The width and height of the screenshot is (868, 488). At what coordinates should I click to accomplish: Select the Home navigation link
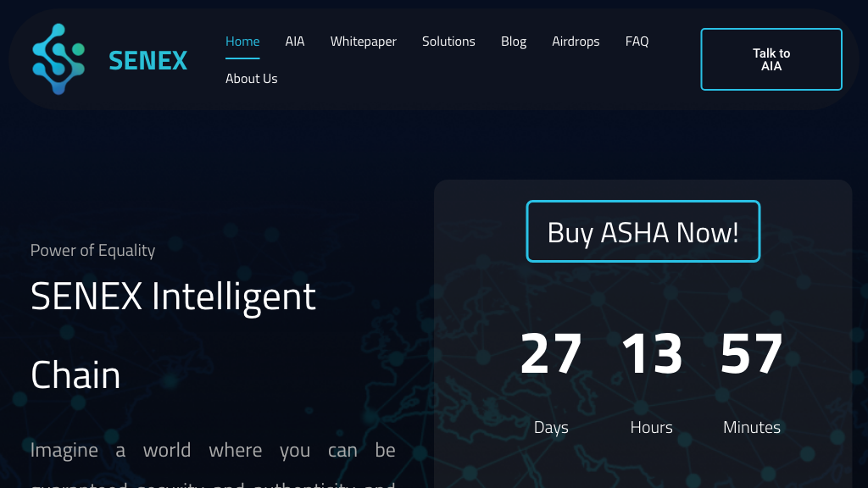click(242, 41)
